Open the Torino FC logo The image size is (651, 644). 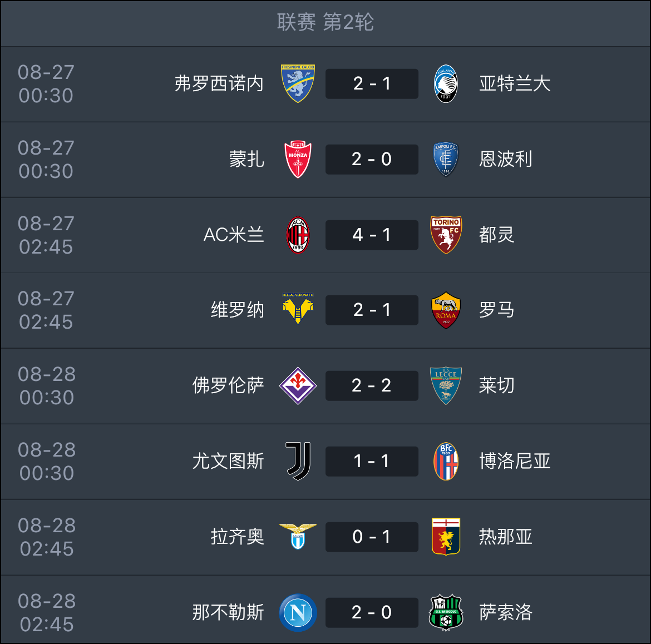[446, 235]
